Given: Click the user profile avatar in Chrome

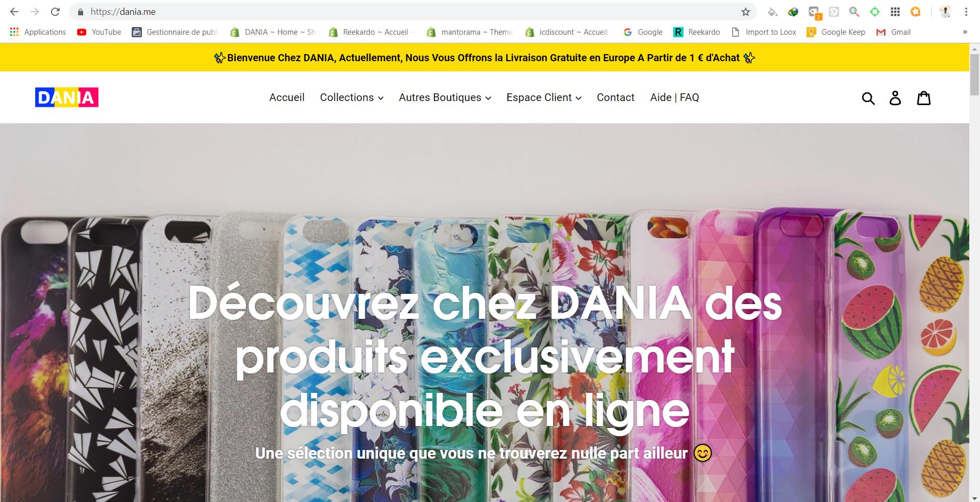Looking at the screenshot, I should pyautogui.click(x=945, y=12).
